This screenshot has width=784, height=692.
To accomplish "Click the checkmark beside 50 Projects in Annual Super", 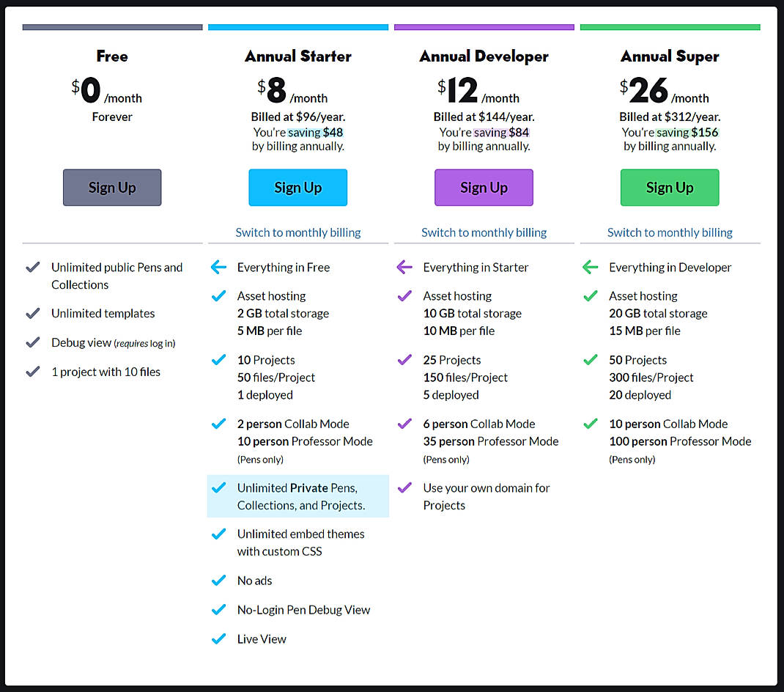I will pos(591,359).
